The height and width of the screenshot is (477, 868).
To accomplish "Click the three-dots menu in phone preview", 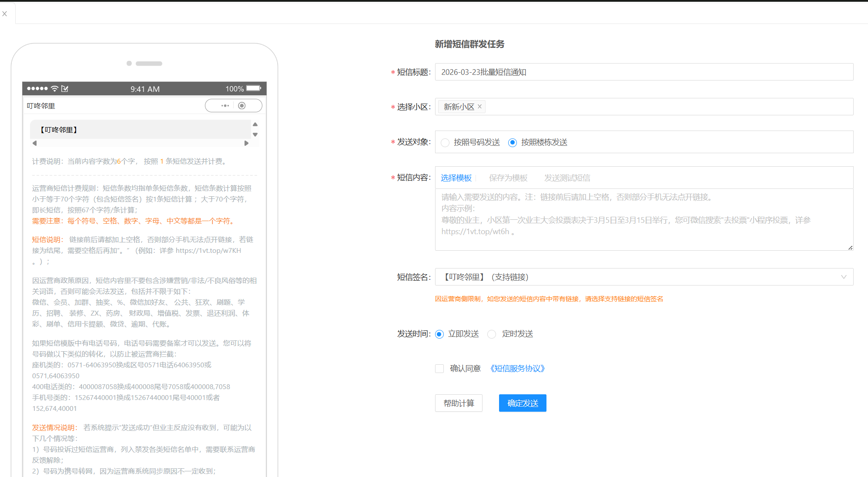I will (225, 106).
